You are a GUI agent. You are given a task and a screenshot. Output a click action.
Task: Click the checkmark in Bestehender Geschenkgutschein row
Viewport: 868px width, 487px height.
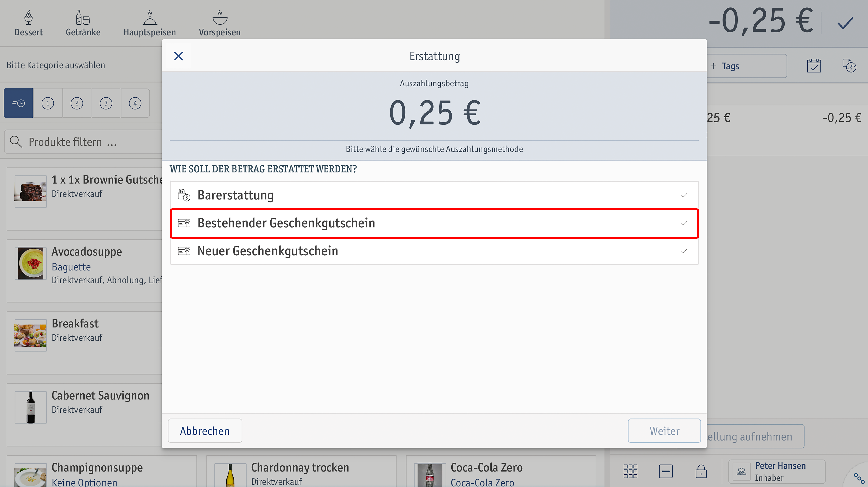(684, 223)
